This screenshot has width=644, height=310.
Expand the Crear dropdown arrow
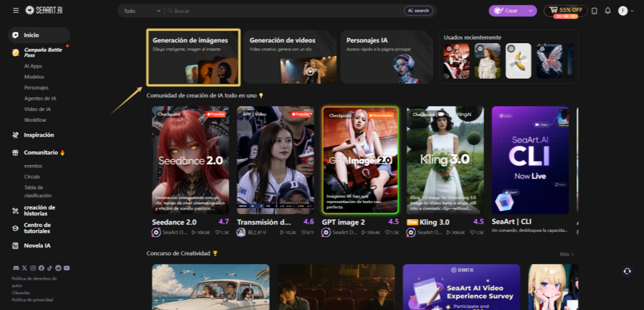click(x=531, y=11)
